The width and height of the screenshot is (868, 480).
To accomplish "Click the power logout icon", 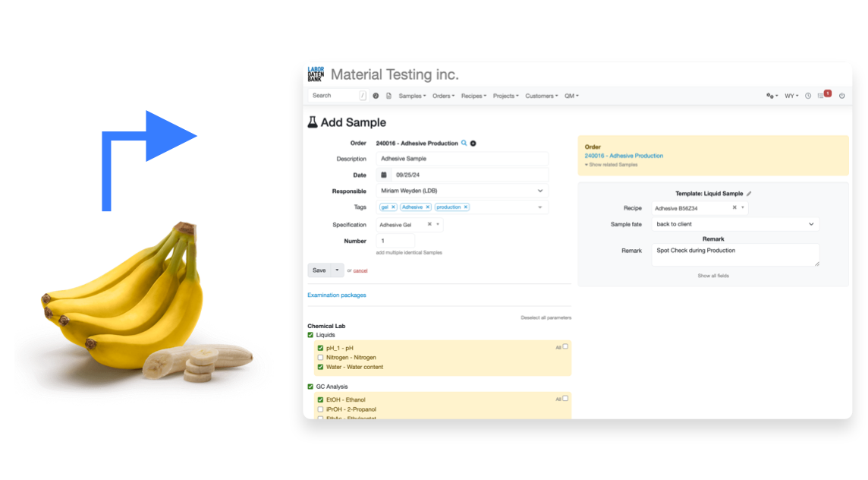I will click(x=842, y=96).
